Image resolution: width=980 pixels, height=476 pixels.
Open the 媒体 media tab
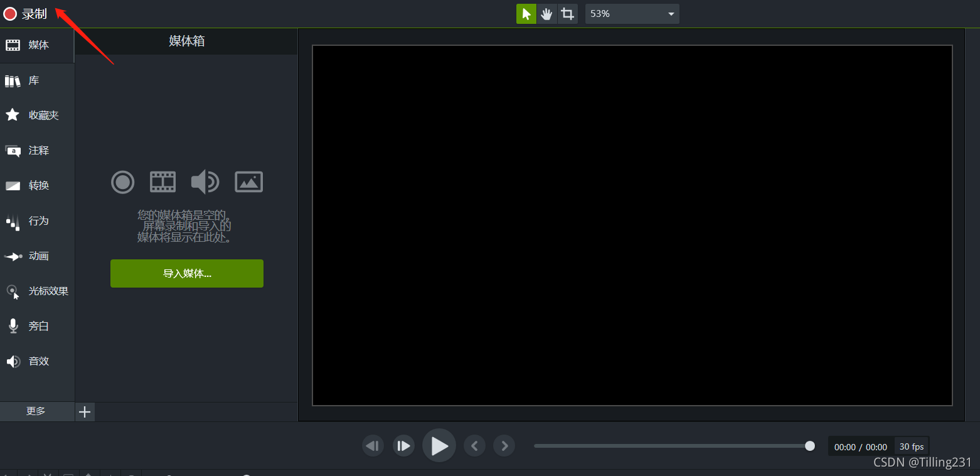coord(37,45)
